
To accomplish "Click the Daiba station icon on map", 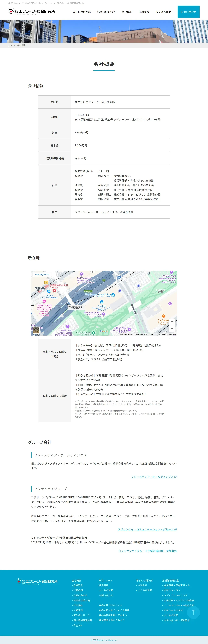I will click(43, 288).
